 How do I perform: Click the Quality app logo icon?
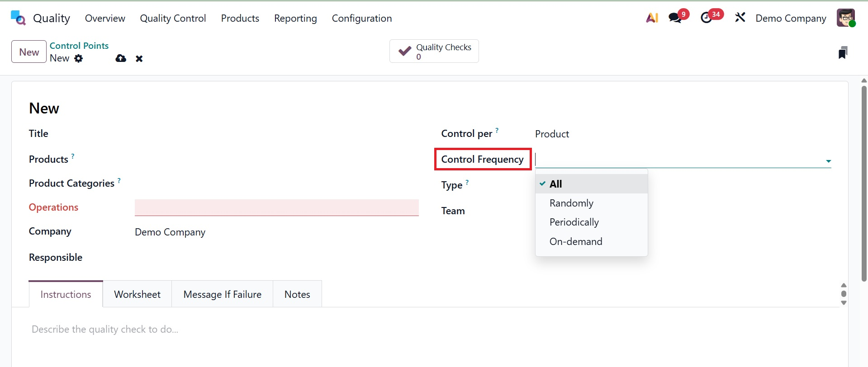(x=18, y=18)
